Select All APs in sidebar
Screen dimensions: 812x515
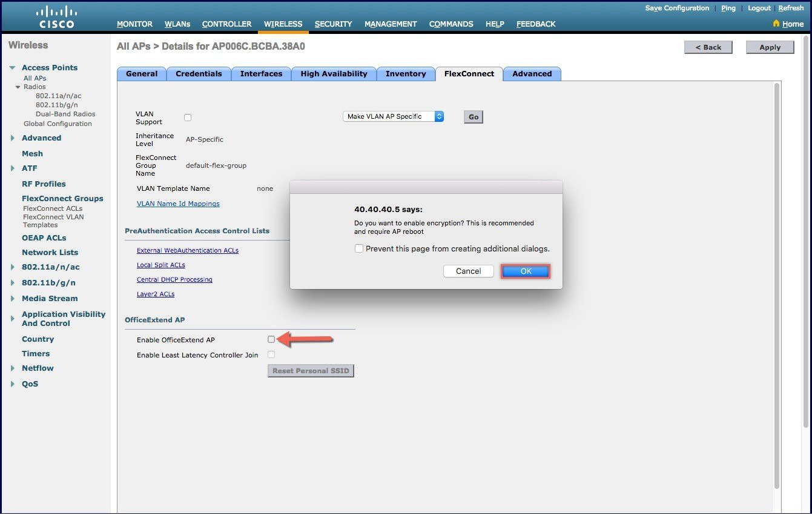[35, 78]
